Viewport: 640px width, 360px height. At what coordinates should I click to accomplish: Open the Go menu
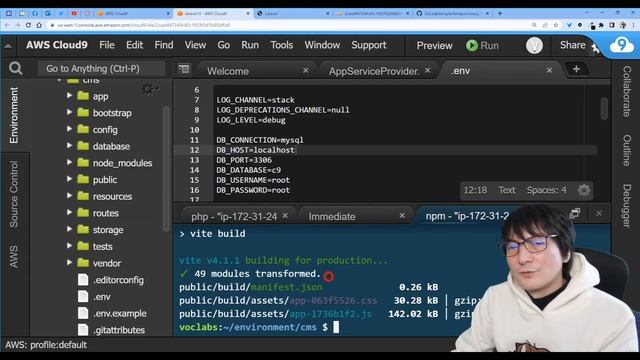pyautogui.click(x=223, y=45)
